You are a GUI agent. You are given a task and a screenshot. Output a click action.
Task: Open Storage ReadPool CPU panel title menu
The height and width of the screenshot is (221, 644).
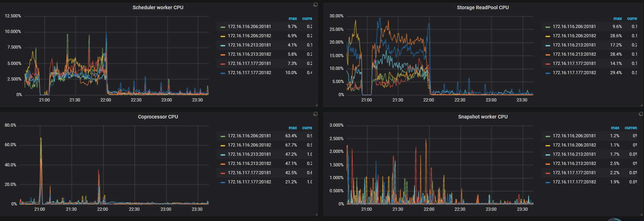coord(482,7)
